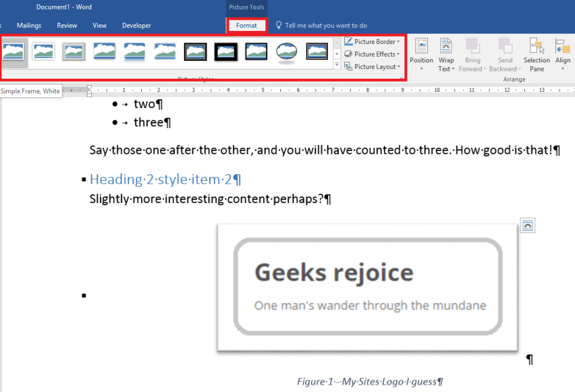Select the thick black frame picture style

[226, 51]
